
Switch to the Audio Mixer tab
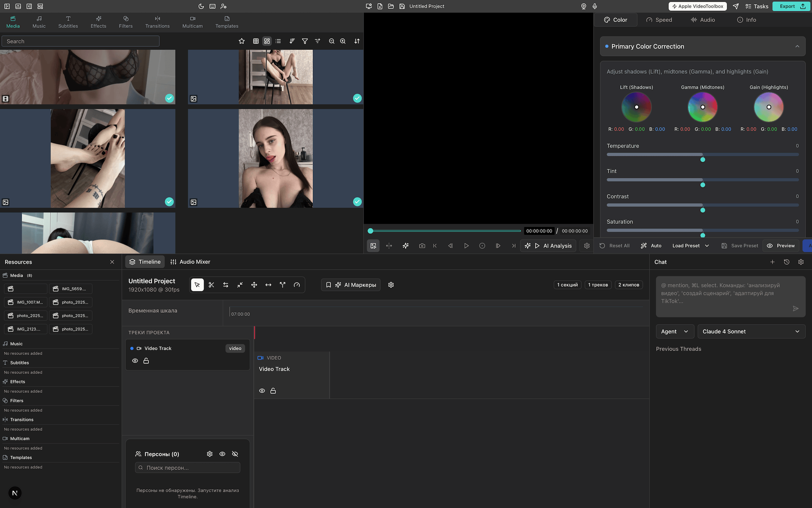click(x=190, y=262)
